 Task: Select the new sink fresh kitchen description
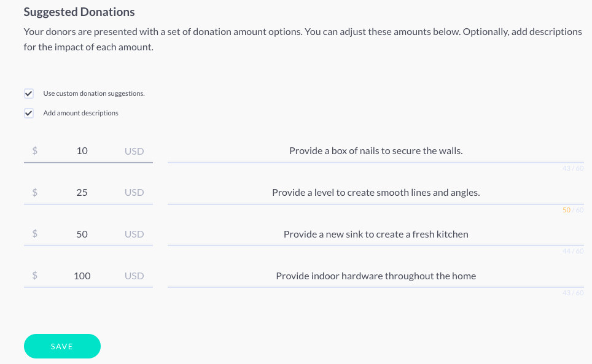click(x=376, y=234)
